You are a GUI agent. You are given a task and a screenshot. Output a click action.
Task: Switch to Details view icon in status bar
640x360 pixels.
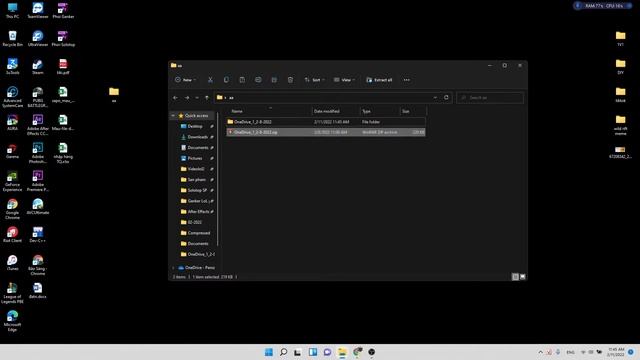click(x=515, y=277)
